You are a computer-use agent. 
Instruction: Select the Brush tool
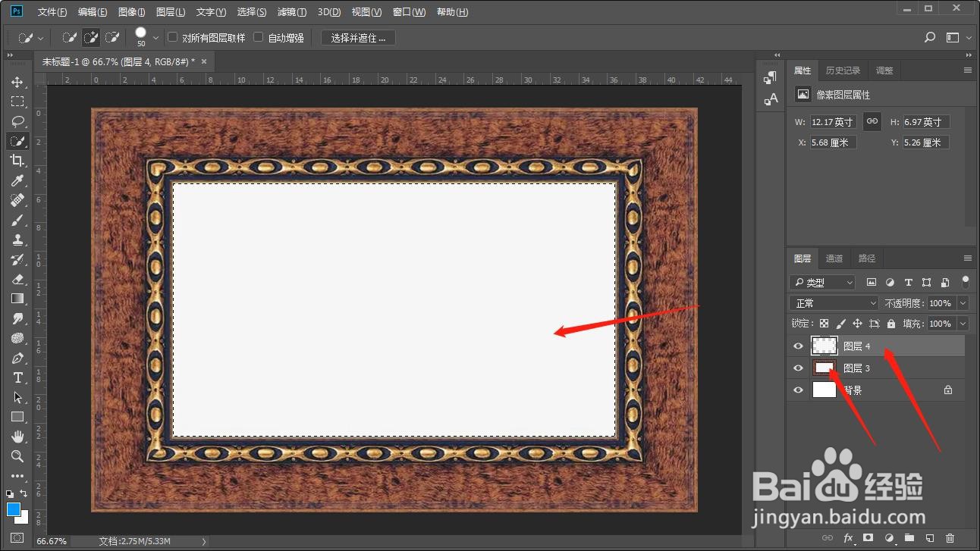[x=17, y=220]
